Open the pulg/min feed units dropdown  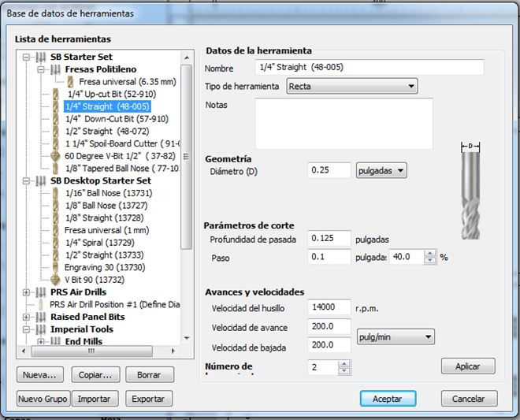coord(396,337)
